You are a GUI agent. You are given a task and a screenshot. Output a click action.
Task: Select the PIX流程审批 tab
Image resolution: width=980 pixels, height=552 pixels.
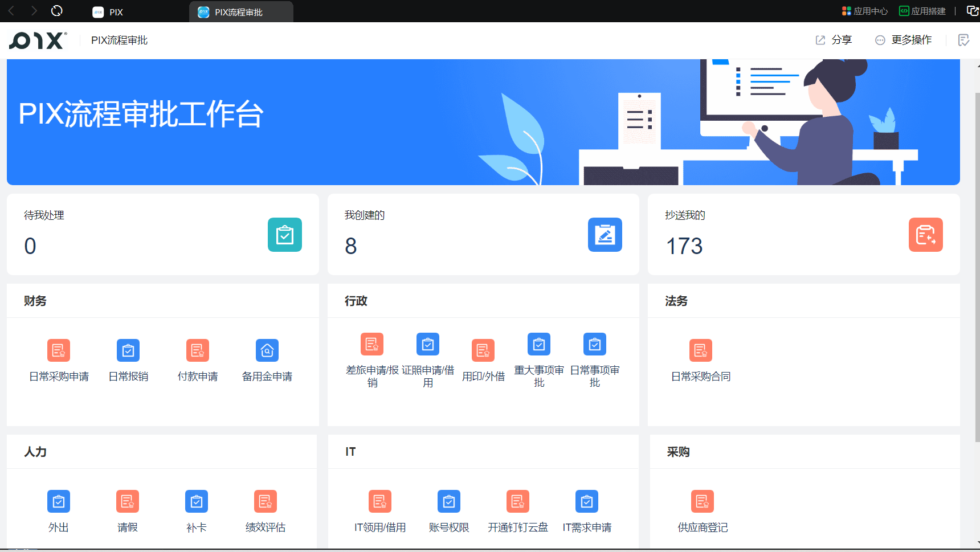241,12
